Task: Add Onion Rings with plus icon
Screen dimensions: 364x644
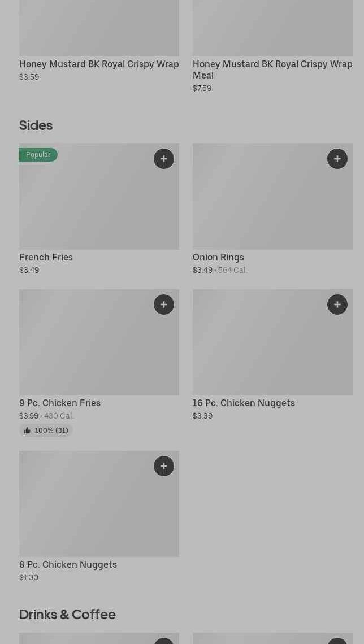Action: (337, 159)
